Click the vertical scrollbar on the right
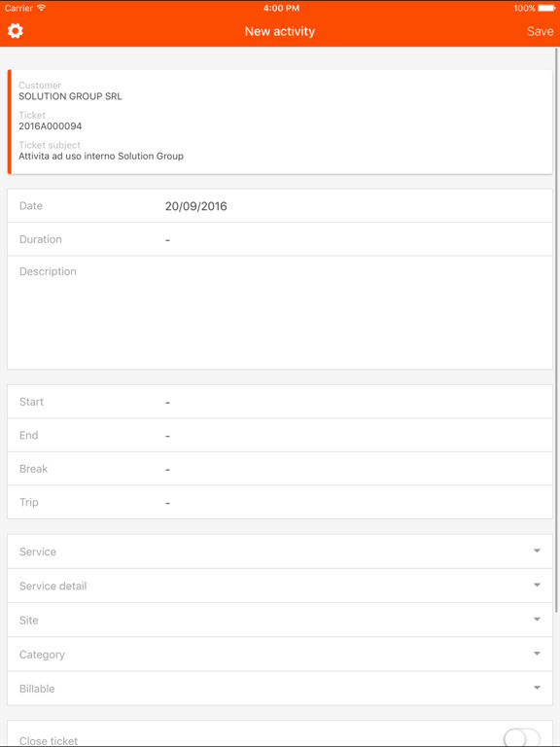 pyautogui.click(x=556, y=330)
